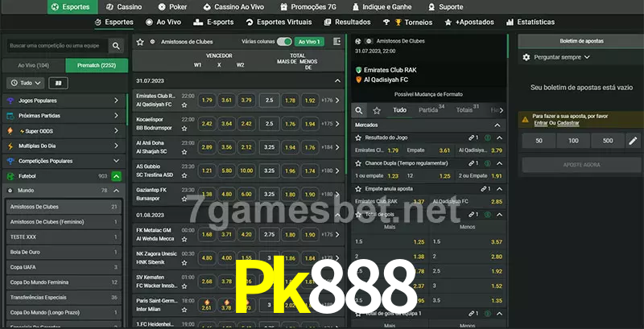Click the competition search input field

56,47
